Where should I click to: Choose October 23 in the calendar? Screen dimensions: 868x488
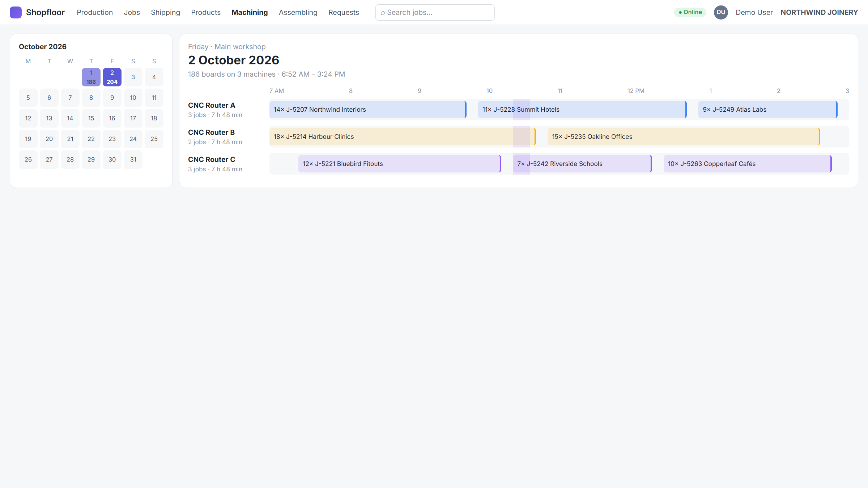pos(112,139)
